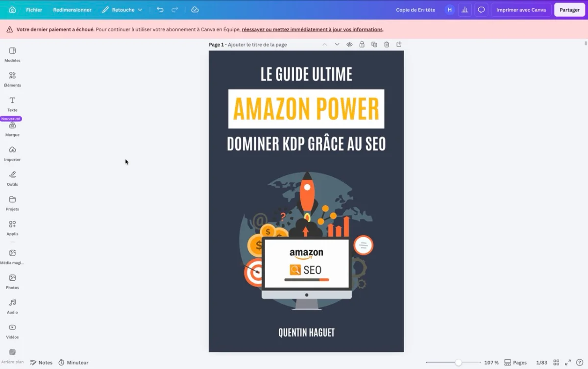
Task: Go to the Canva home icon
Action: [12, 10]
